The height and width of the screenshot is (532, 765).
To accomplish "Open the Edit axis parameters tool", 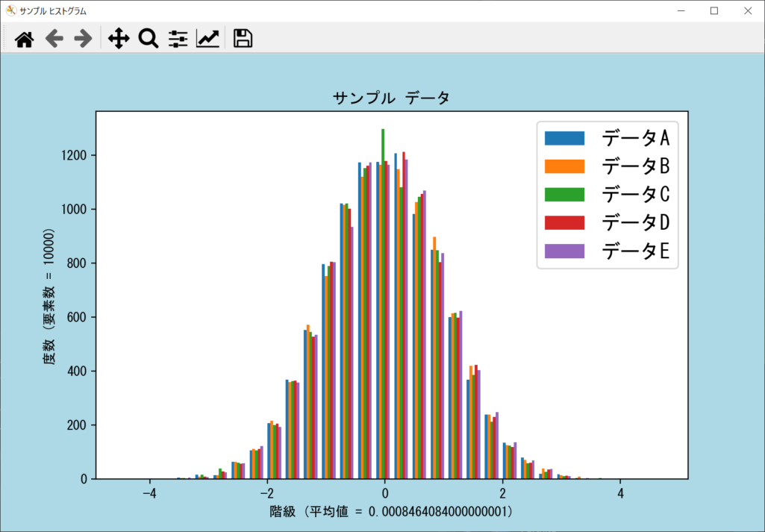I will coord(207,39).
